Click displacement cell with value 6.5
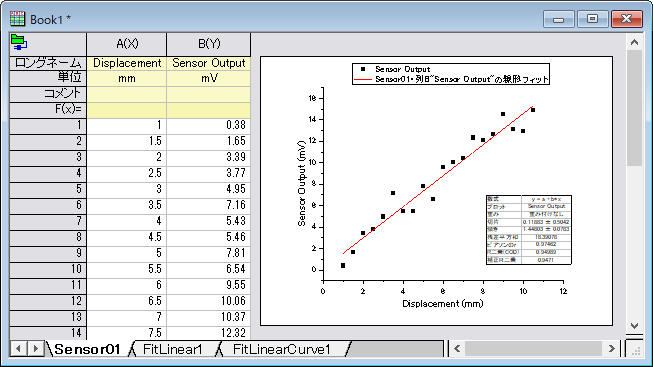653x367 pixels. [x=127, y=301]
